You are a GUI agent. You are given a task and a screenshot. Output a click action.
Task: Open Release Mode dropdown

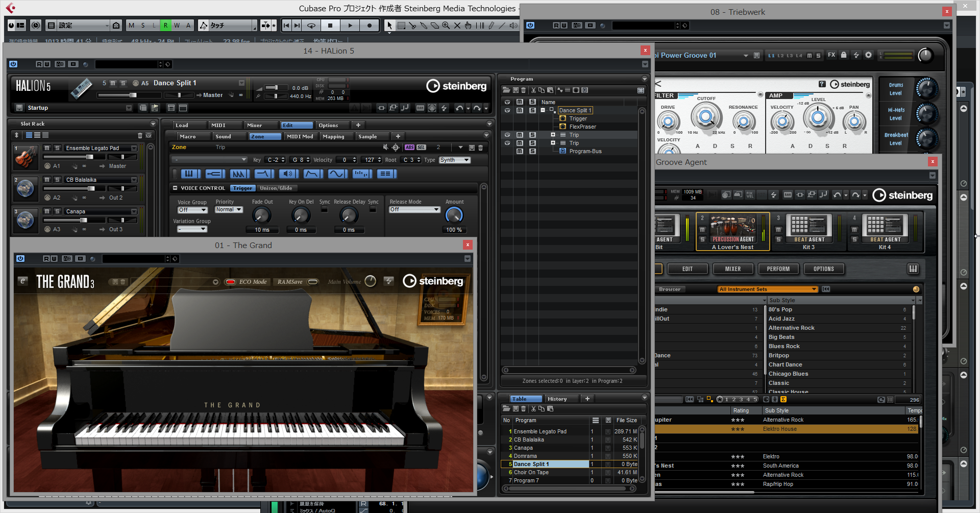click(414, 210)
